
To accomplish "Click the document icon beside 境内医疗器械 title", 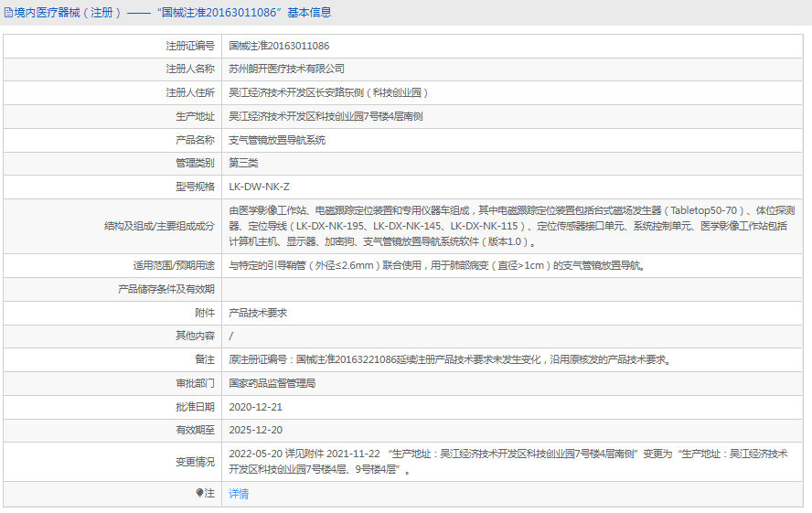I will click(x=8, y=13).
